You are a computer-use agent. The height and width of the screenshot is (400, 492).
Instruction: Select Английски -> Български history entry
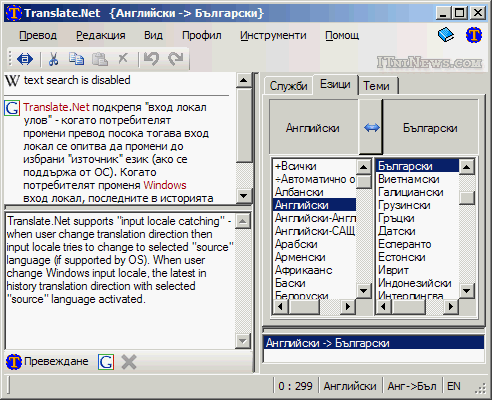click(374, 343)
